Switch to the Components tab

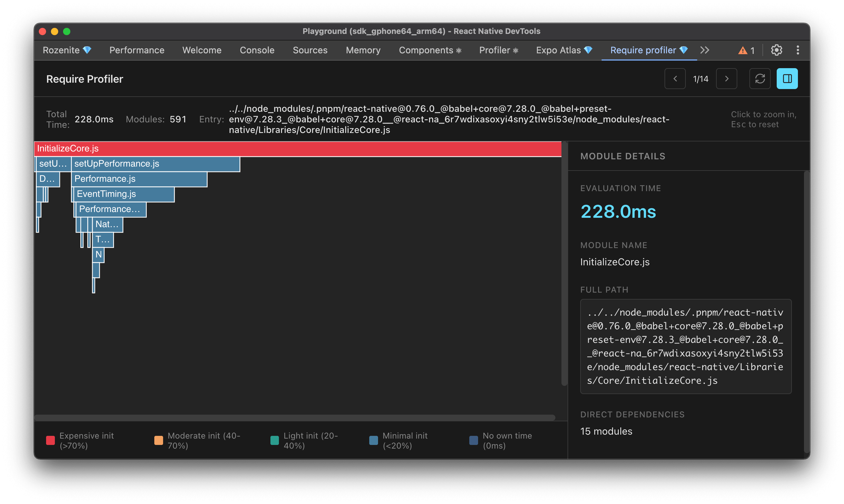pyautogui.click(x=430, y=50)
